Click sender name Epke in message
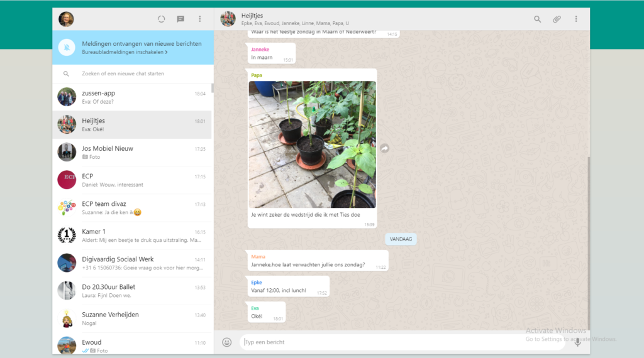 click(257, 283)
